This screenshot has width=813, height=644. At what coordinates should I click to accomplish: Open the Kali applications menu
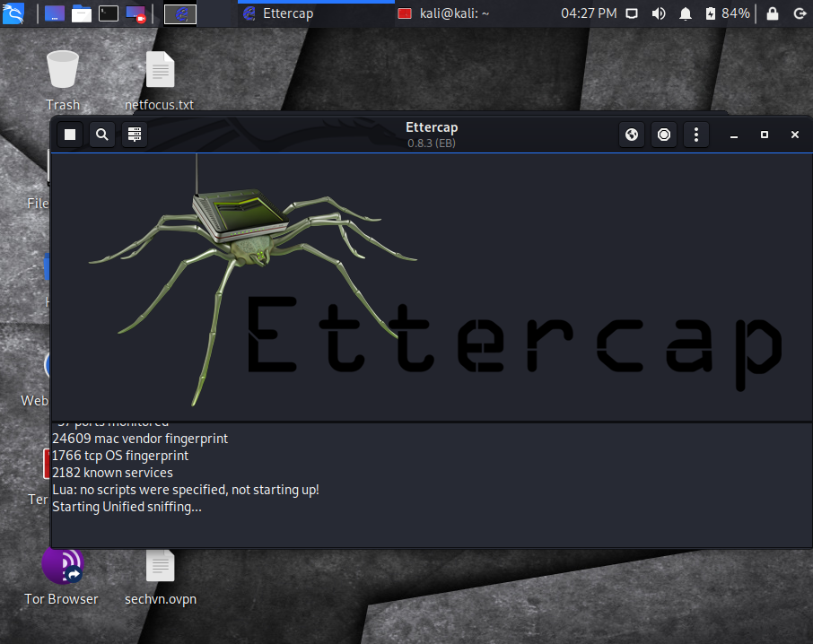tap(13, 13)
